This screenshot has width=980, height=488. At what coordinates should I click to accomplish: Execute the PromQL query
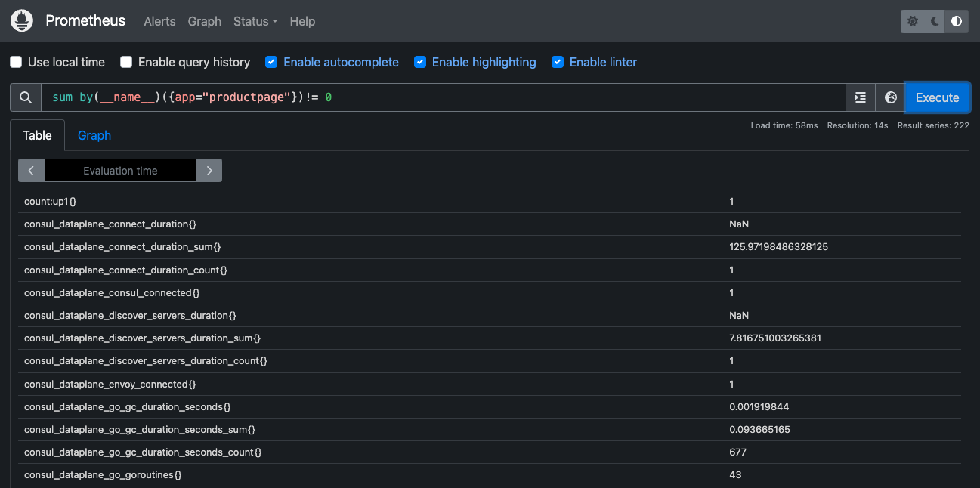click(x=937, y=97)
